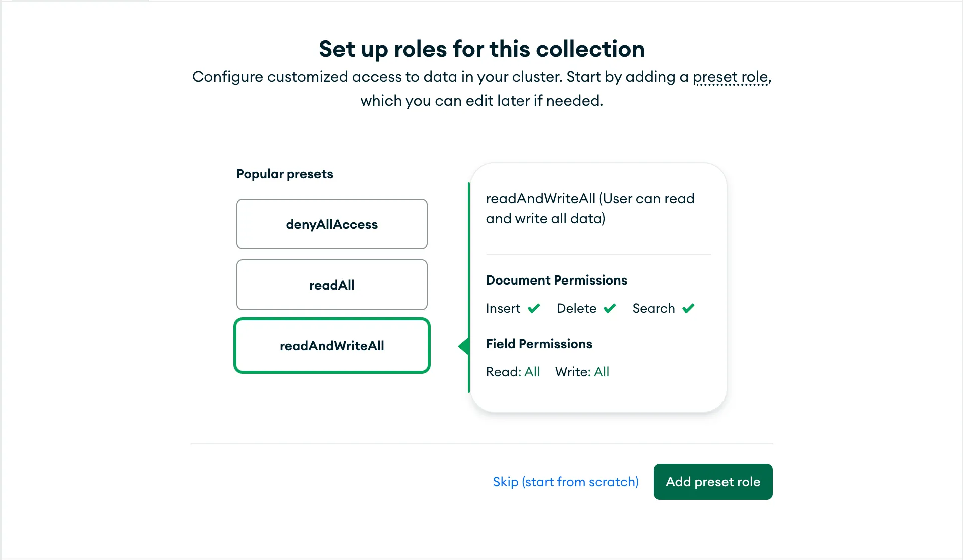Click the green checkmark beside Search

point(688,308)
